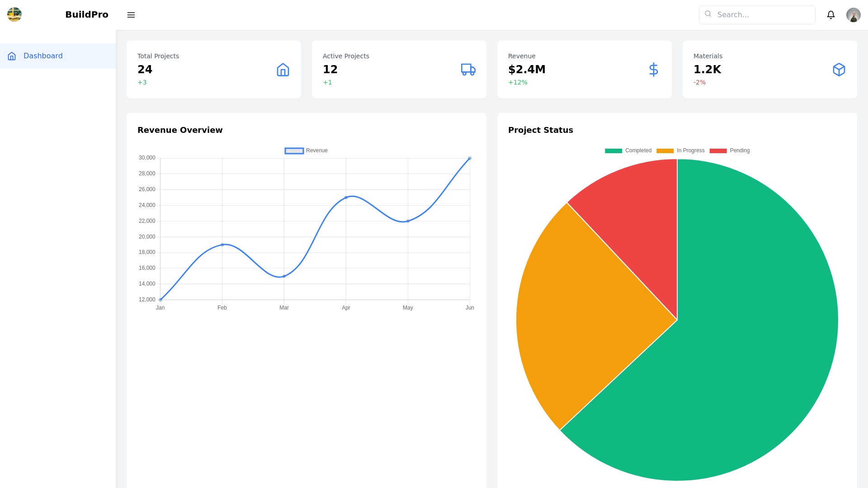Click the home icon on Total Projects card
The image size is (868, 488).
(283, 70)
